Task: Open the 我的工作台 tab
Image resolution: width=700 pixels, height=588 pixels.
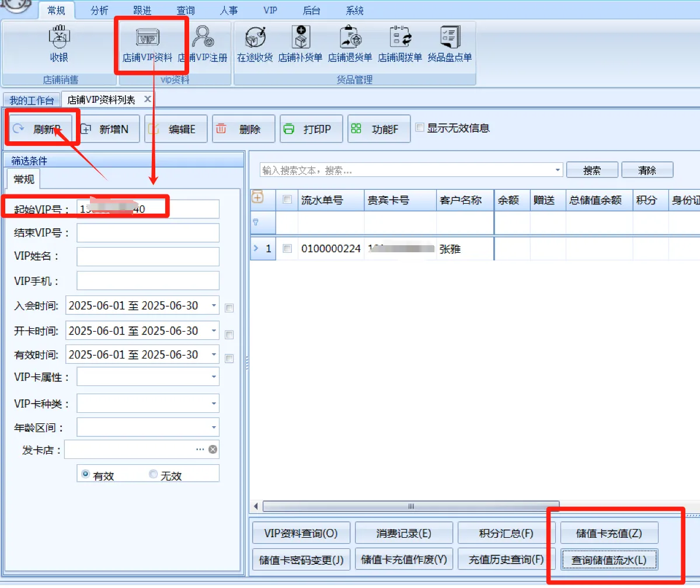Action: pyautogui.click(x=32, y=100)
